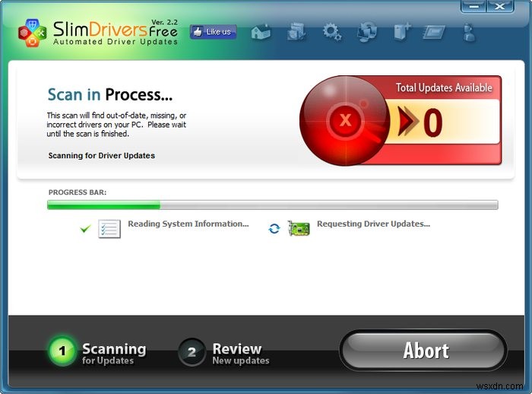Click the checklist icon for Reading System Information
The height and width of the screenshot is (394, 532).
pyautogui.click(x=109, y=229)
